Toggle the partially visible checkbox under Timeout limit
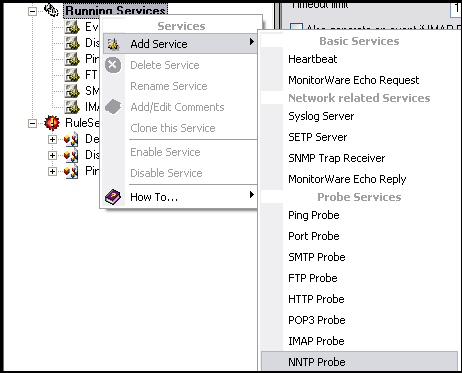The height and width of the screenshot is (373, 462). [296, 27]
